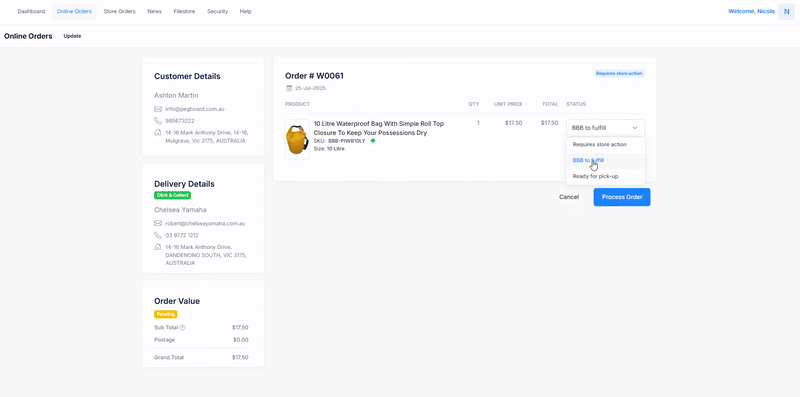Collapse the BBB to fulfill status dropdown

click(605, 128)
